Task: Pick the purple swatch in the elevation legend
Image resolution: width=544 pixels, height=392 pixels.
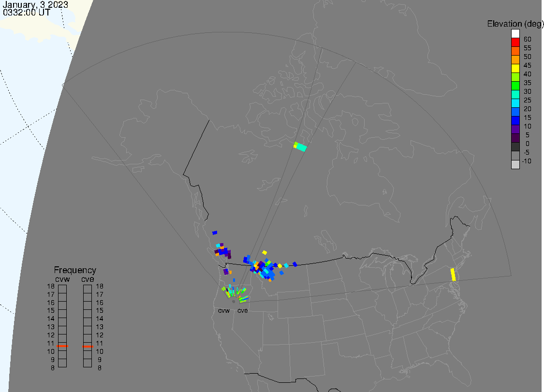Action: tap(515, 129)
